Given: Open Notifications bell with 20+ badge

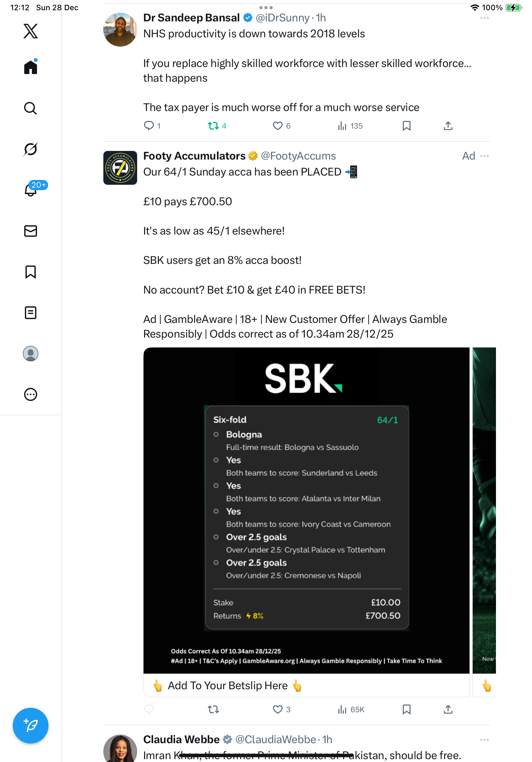Looking at the screenshot, I should click(31, 190).
